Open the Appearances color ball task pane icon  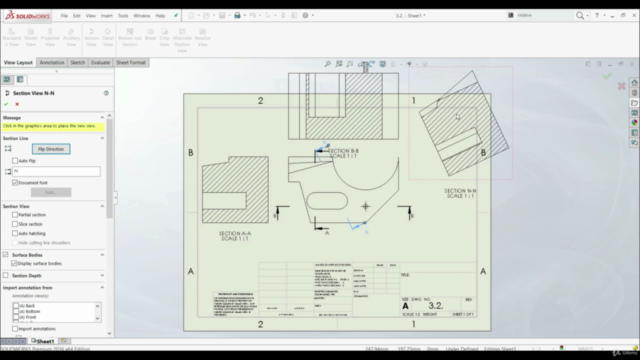634,122
